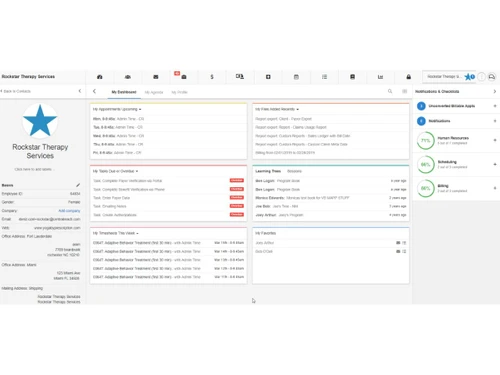This screenshot has height=375, width=500.
Task: Open the headset support icon
Action: 492,77
